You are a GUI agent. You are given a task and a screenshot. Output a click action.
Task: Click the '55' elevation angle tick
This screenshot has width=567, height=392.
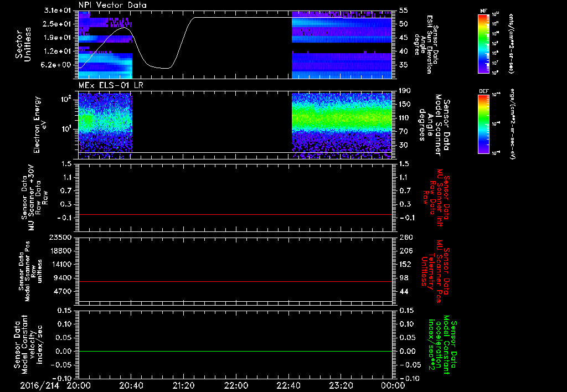[404, 11]
